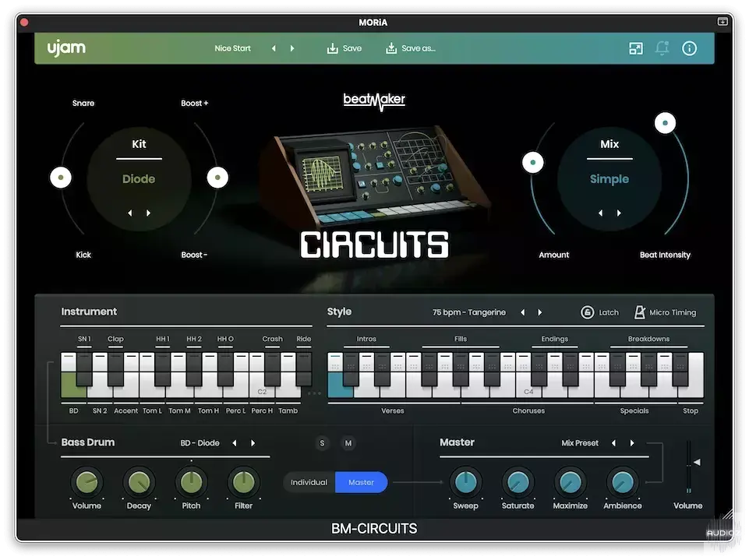The image size is (749, 560).
Task: Click the Save button
Action: coord(344,48)
